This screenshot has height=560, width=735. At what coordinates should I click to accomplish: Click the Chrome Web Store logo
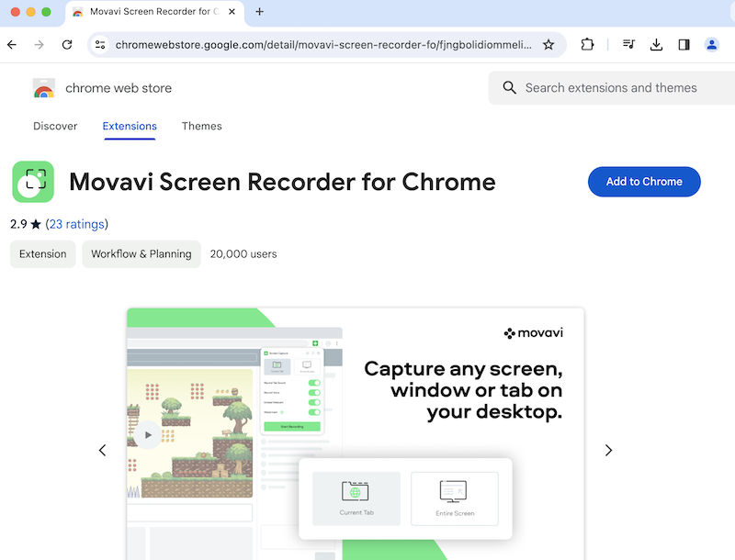click(43, 88)
